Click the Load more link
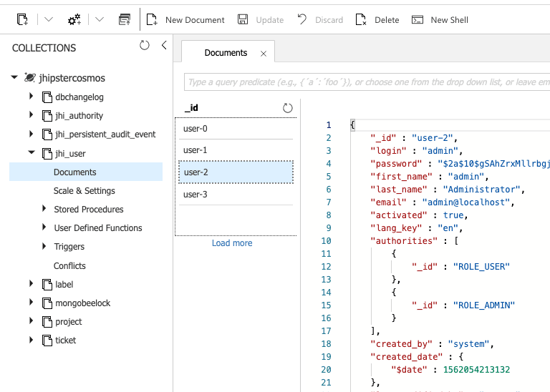This screenshot has height=392, width=550. [x=232, y=243]
